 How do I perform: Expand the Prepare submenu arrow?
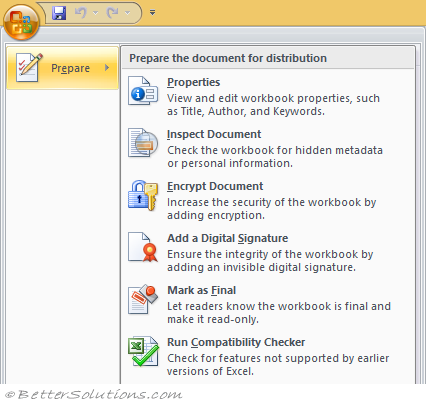click(107, 68)
